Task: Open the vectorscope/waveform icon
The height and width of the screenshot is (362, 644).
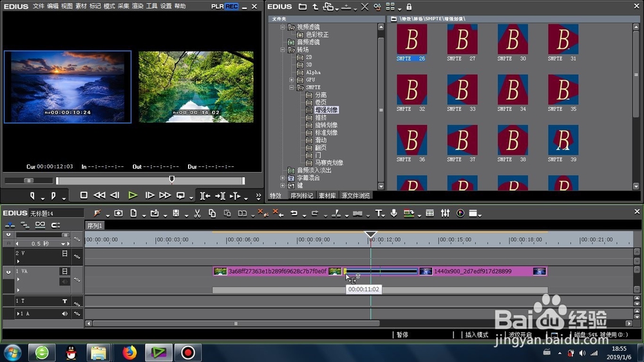Action: (460, 213)
